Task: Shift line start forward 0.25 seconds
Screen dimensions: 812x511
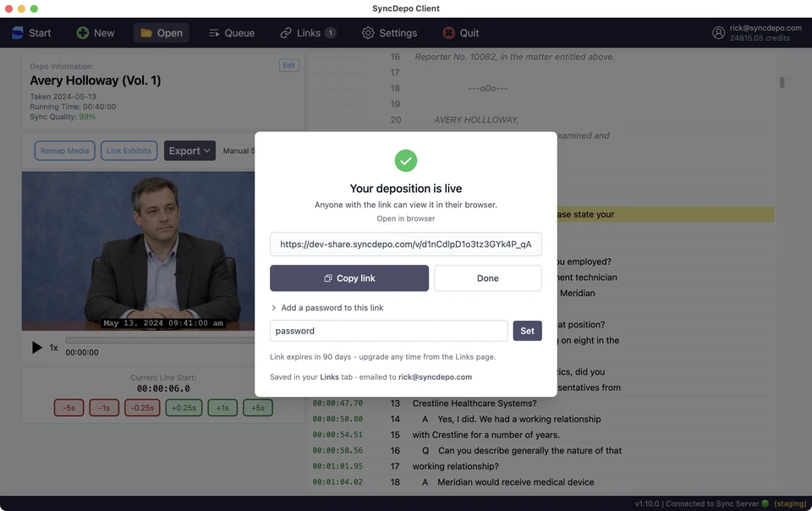Action: [x=184, y=408]
